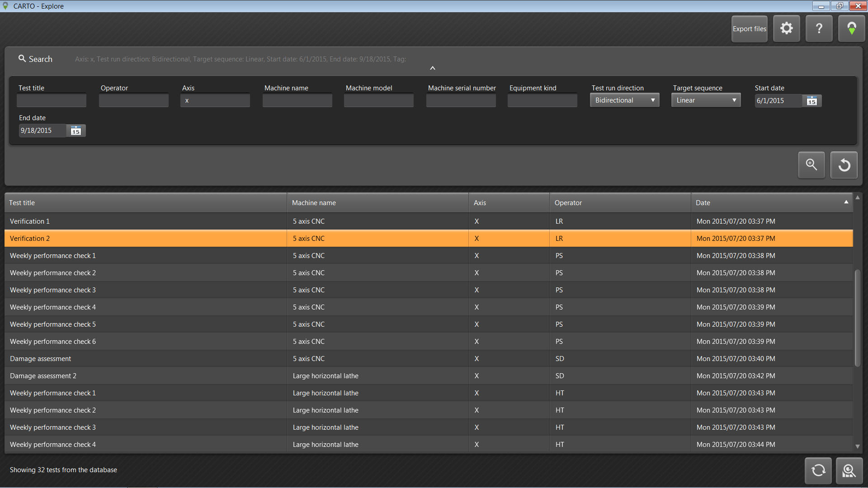This screenshot has width=868, height=488.
Task: Run search with the magnifier button
Action: [x=811, y=165]
